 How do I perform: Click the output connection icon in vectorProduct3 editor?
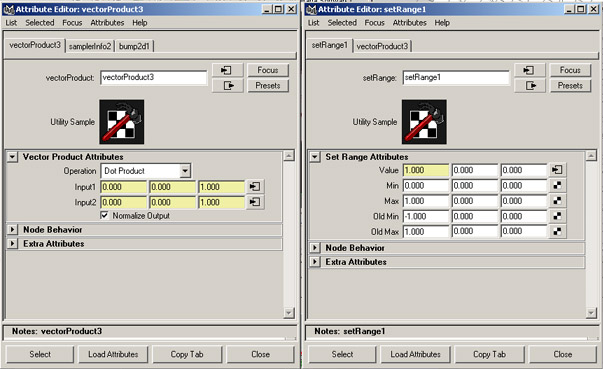point(227,85)
